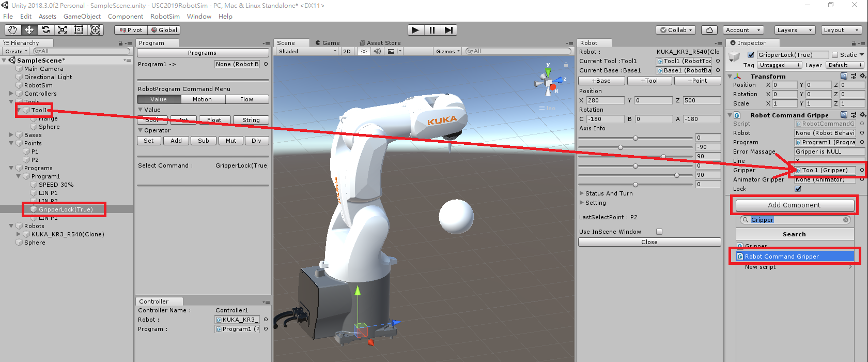The width and height of the screenshot is (868, 362).
Task: Lock the Inspector panel
Action: [854, 43]
